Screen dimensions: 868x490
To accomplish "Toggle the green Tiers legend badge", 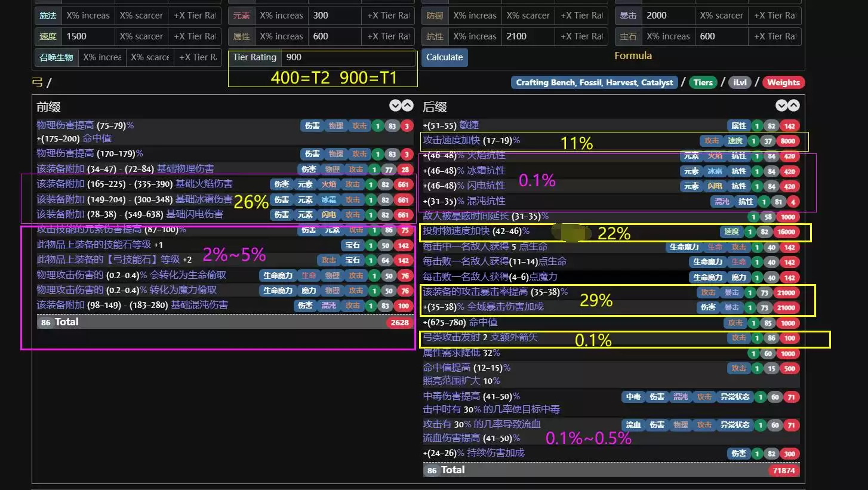I will [703, 83].
